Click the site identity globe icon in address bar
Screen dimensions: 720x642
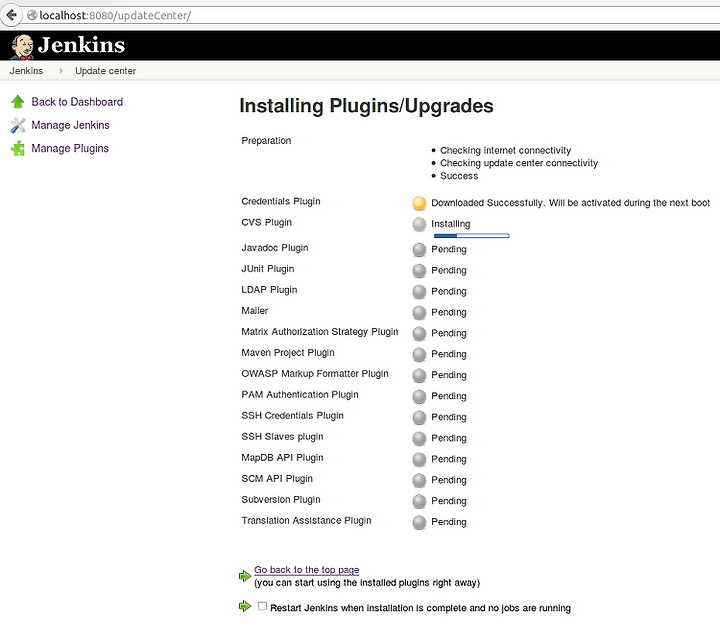32,15
